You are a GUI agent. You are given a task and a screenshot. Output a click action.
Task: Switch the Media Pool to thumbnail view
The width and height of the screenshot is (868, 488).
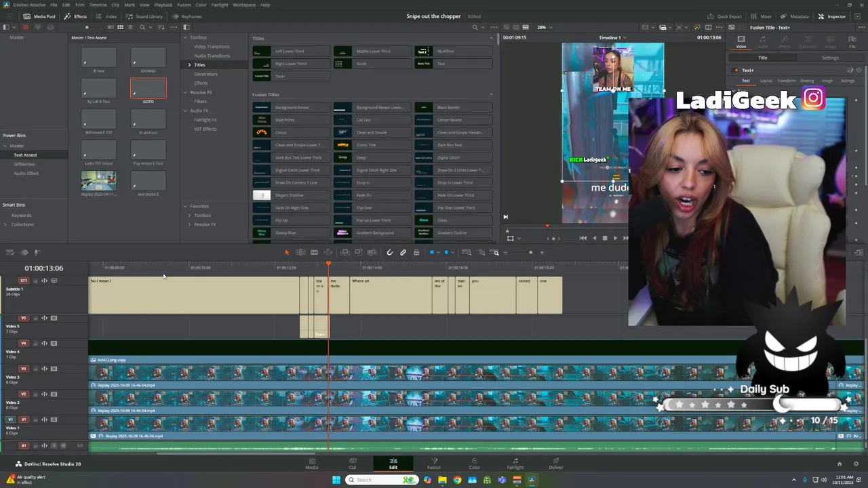click(120, 27)
